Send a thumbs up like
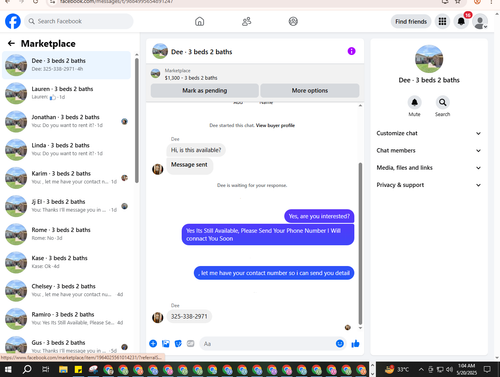The image size is (500, 377). coord(355,344)
